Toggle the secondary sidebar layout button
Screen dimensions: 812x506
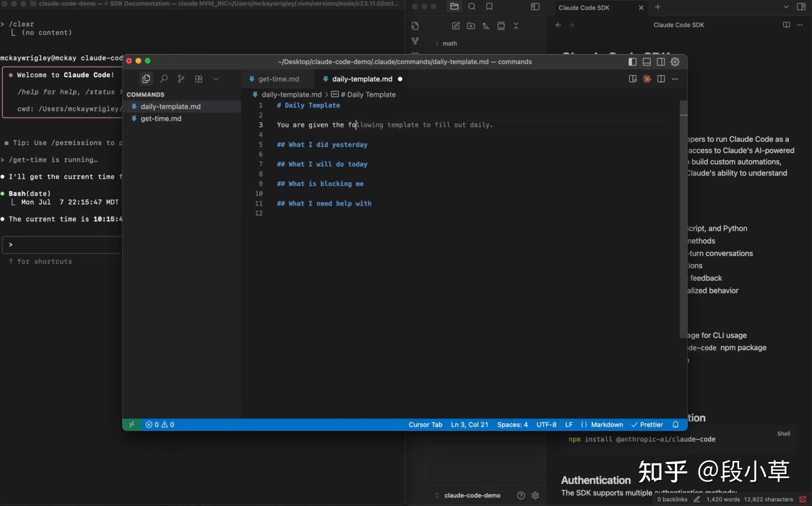pyautogui.click(x=660, y=62)
